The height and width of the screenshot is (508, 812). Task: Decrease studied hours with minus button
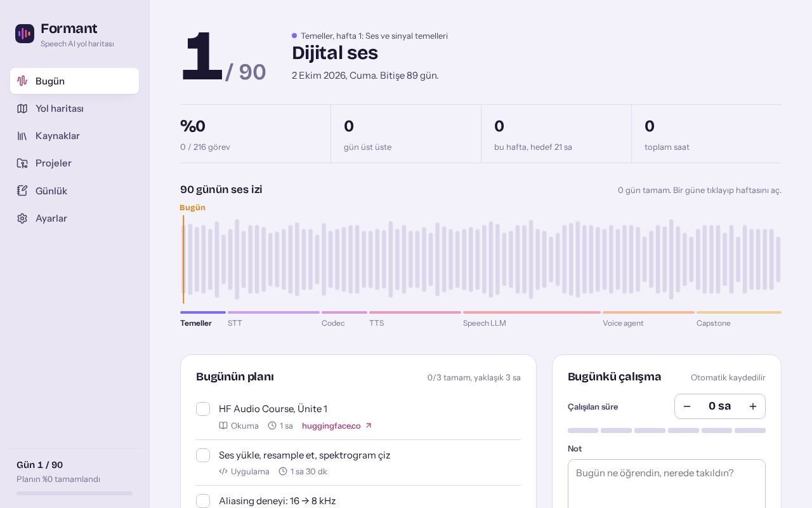click(687, 406)
